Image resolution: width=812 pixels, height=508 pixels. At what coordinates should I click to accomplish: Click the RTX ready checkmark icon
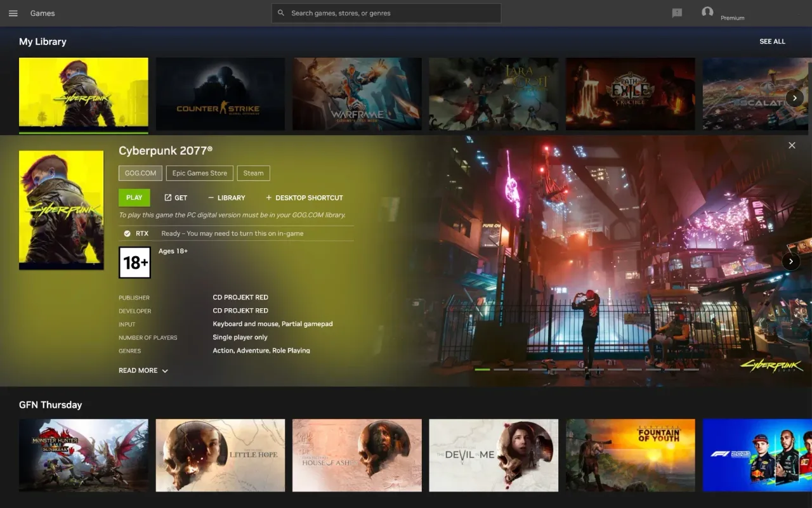(127, 233)
